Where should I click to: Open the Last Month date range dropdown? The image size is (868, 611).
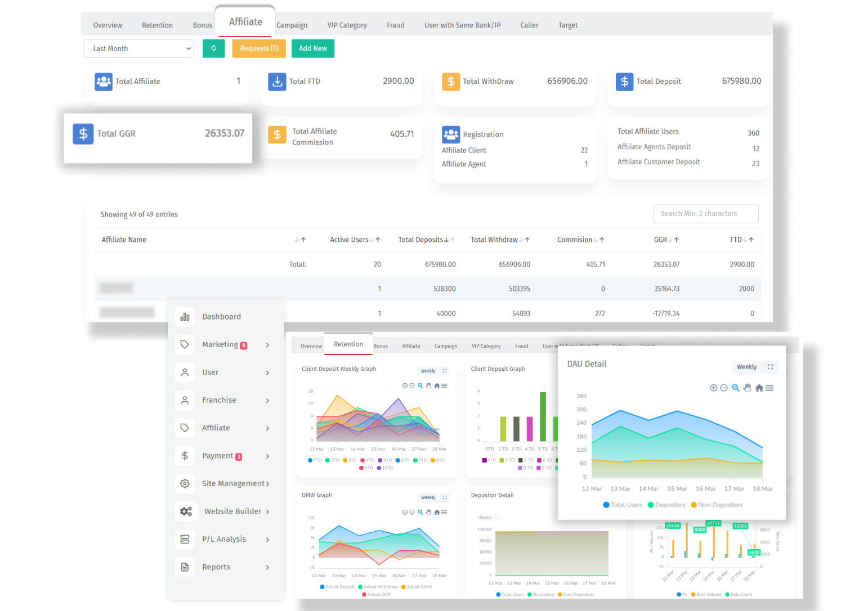(x=138, y=49)
